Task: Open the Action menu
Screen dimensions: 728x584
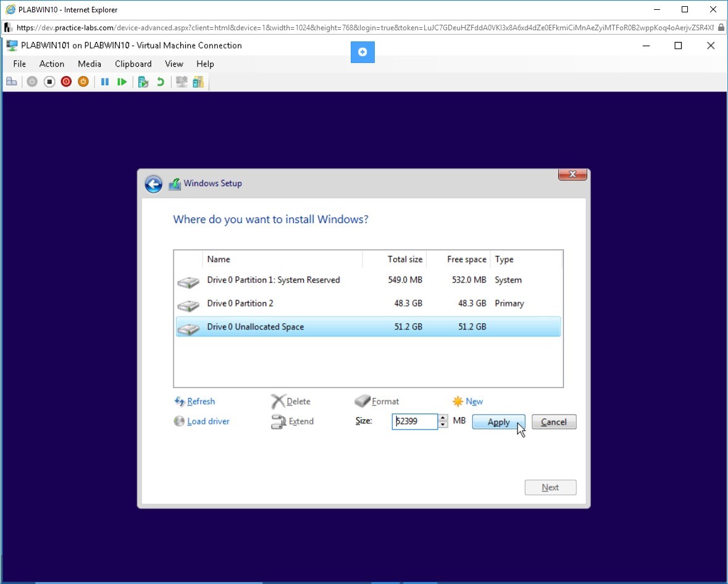Action: coord(51,64)
